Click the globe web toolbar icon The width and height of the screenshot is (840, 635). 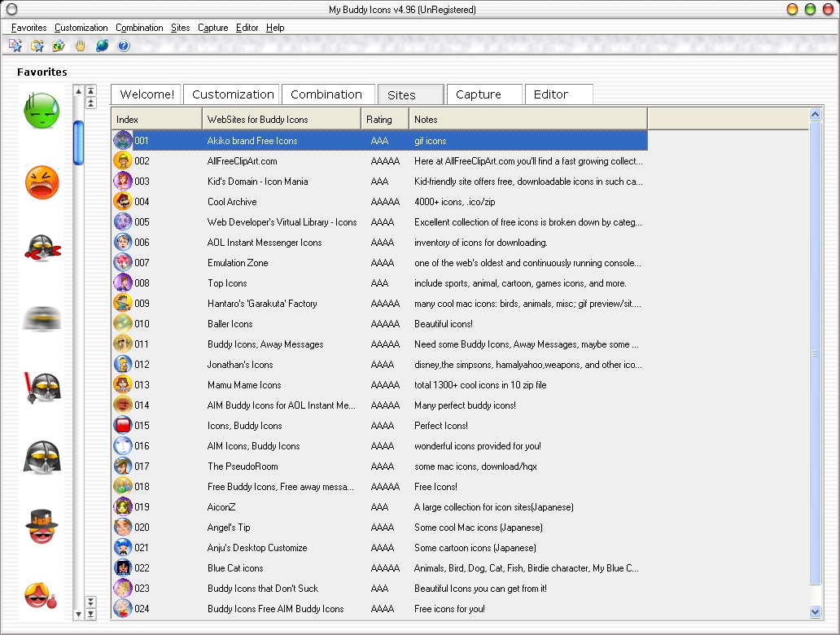102,46
